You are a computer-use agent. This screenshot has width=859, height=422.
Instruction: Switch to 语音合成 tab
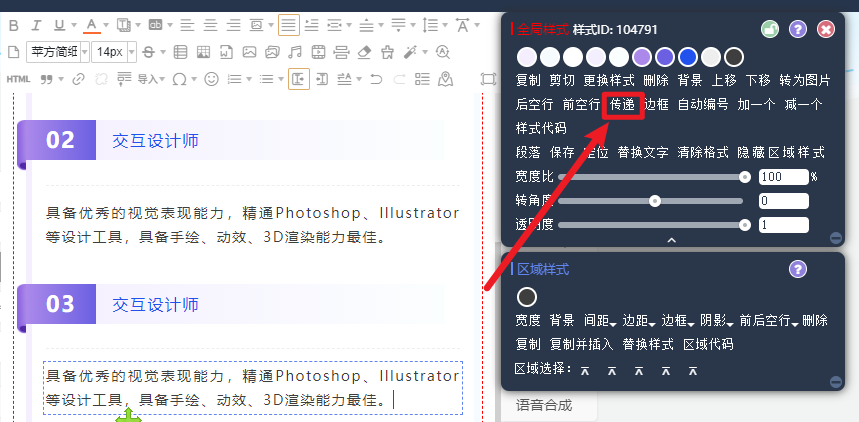coord(544,406)
